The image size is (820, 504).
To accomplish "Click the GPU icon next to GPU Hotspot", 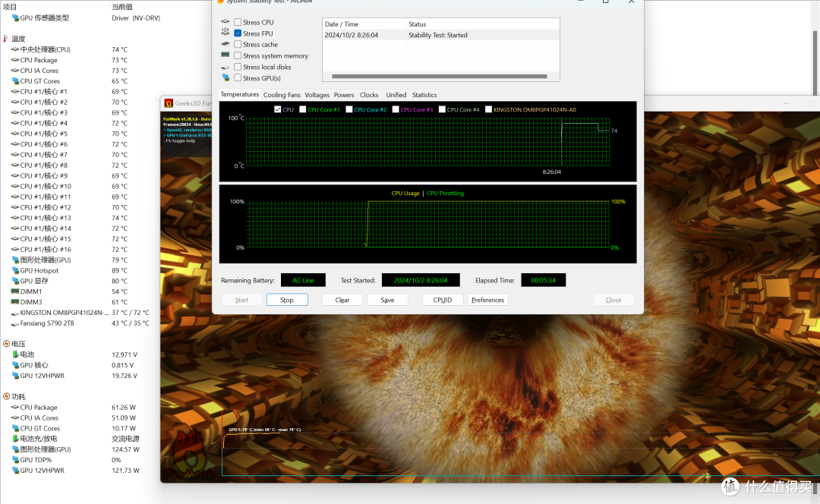I will pyautogui.click(x=15, y=270).
